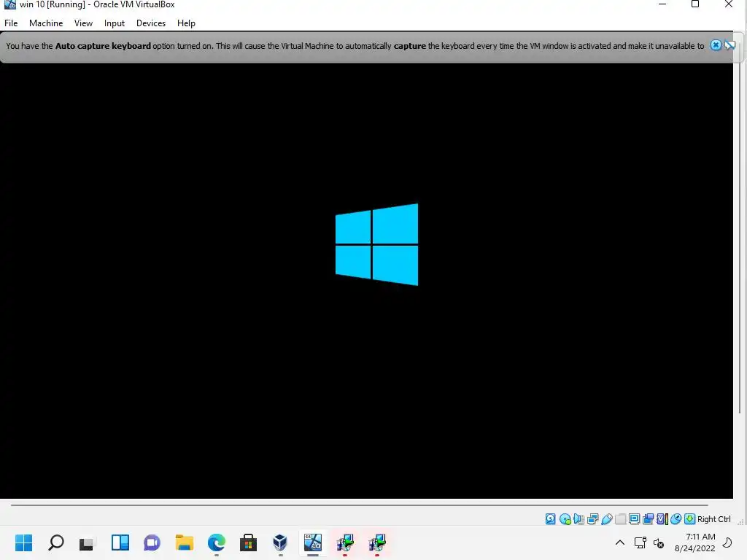The height and width of the screenshot is (560, 747).
Task: Open the shared folders indicator
Action: (x=620, y=519)
